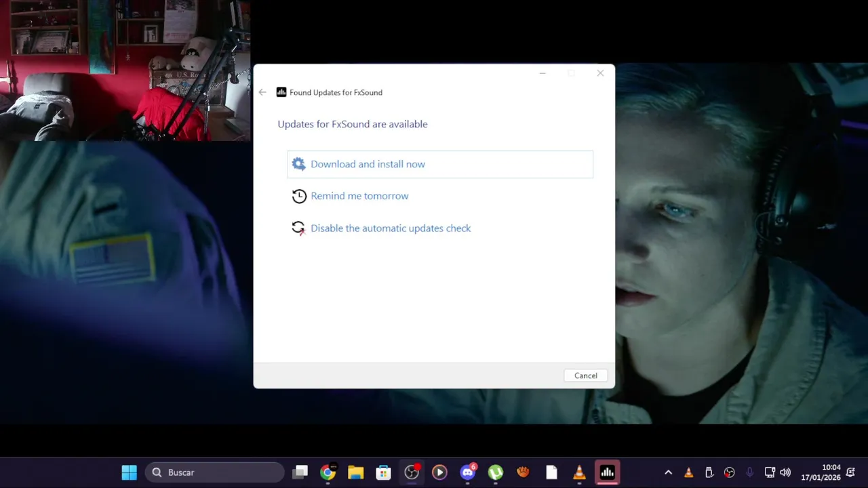
Task: Switch to OBS Studio in the taskbar
Action: click(x=412, y=472)
